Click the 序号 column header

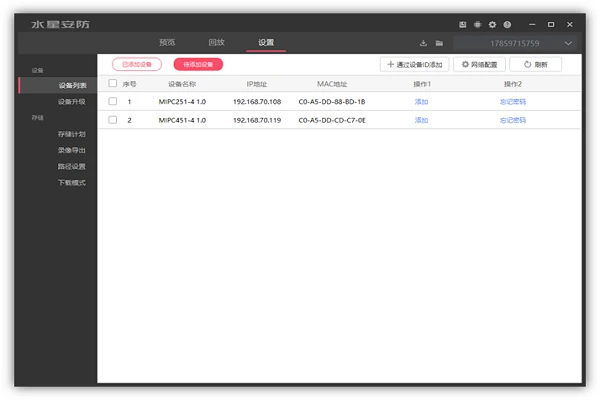pyautogui.click(x=129, y=84)
